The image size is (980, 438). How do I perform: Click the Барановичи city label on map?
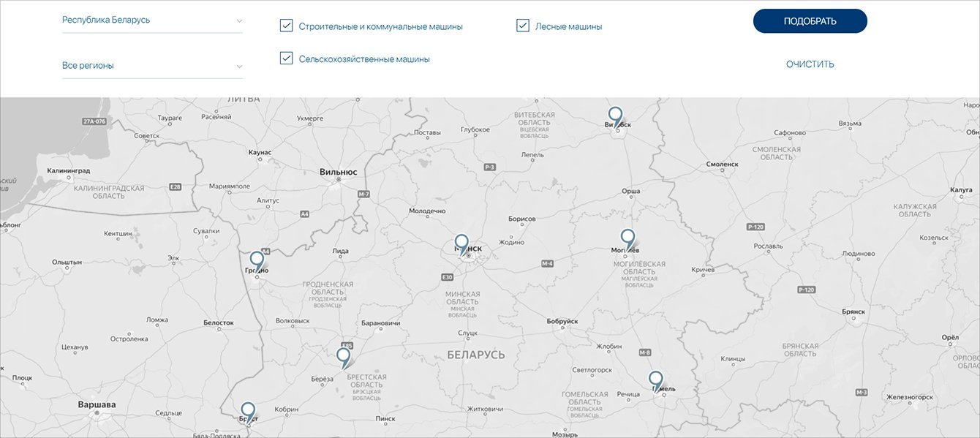381,323
